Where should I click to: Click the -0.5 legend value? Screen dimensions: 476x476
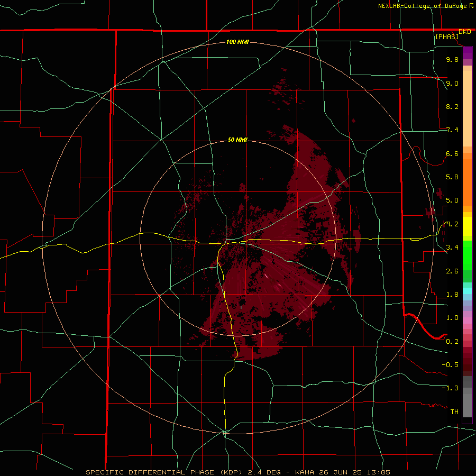pos(450,365)
